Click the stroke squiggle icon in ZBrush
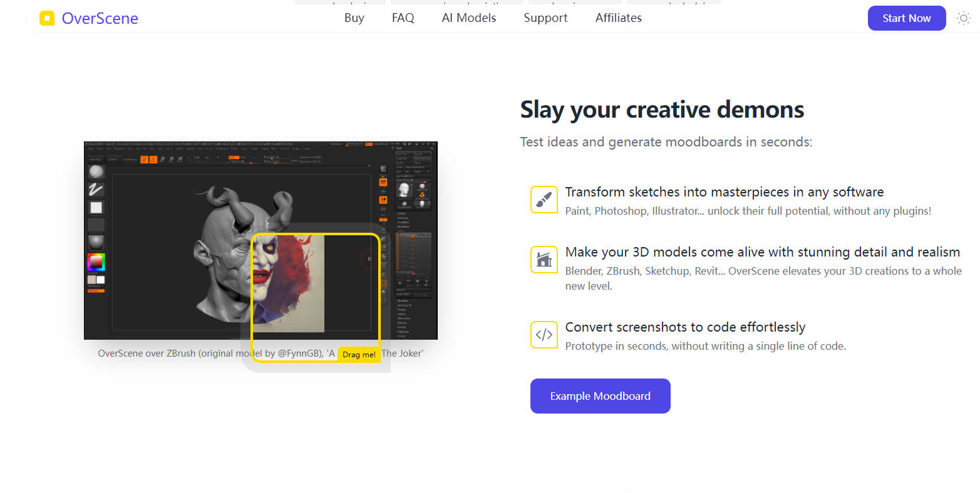980x493 pixels. 96,190
